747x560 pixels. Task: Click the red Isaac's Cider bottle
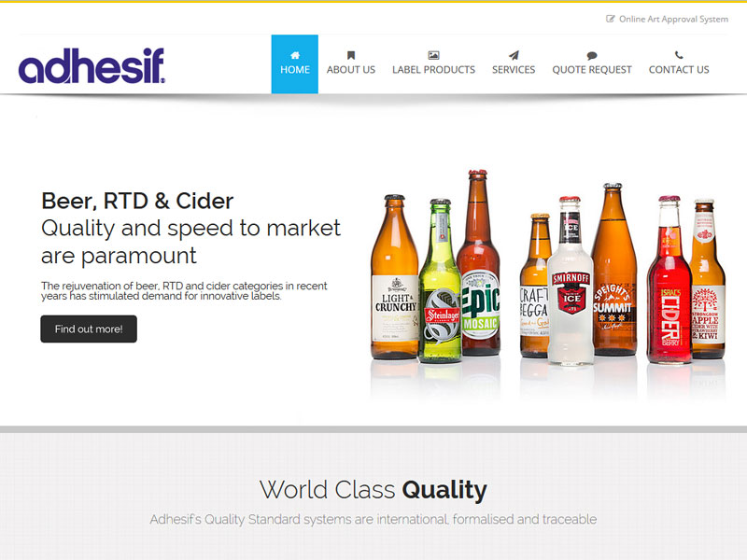click(669, 280)
